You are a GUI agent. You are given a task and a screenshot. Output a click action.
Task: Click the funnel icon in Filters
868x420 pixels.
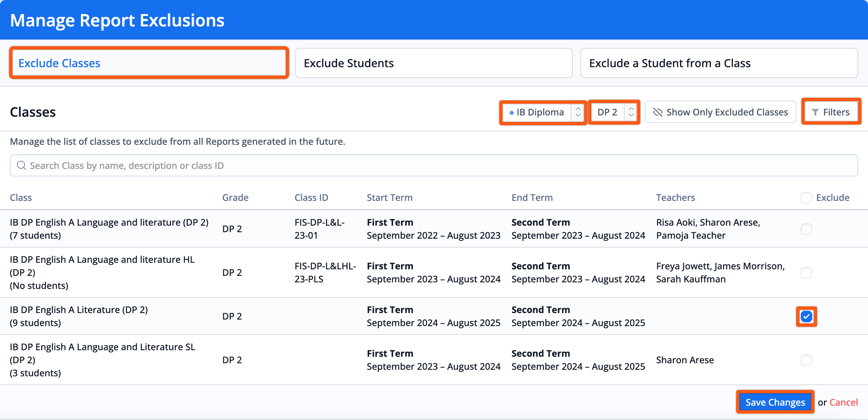pos(815,112)
